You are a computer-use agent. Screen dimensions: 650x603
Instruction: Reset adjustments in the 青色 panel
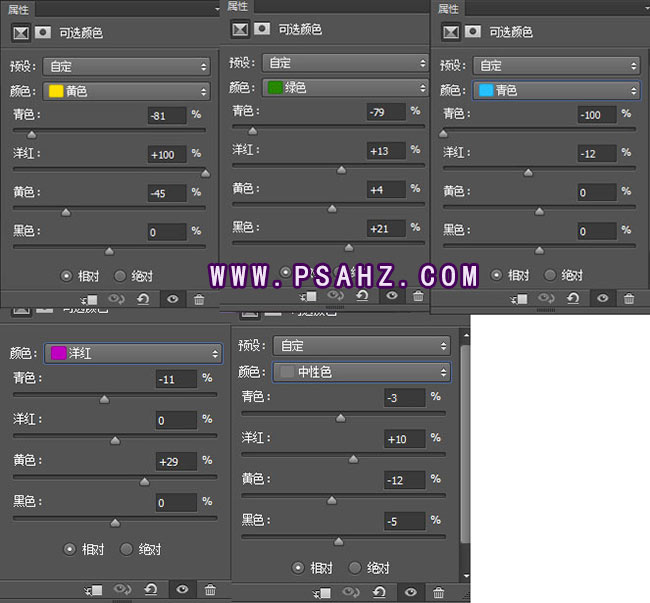(575, 298)
